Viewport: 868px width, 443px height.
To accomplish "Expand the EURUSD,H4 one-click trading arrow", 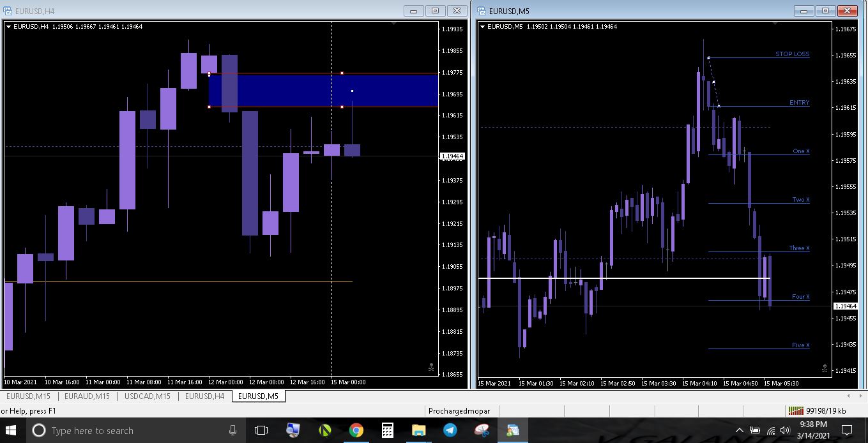I will (x=8, y=27).
